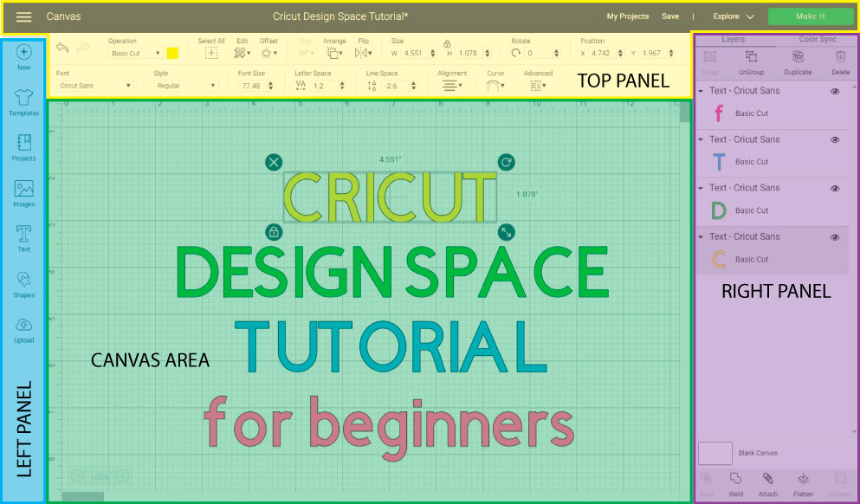Open Flip options
This screenshot has height=504, width=860.
tap(363, 53)
